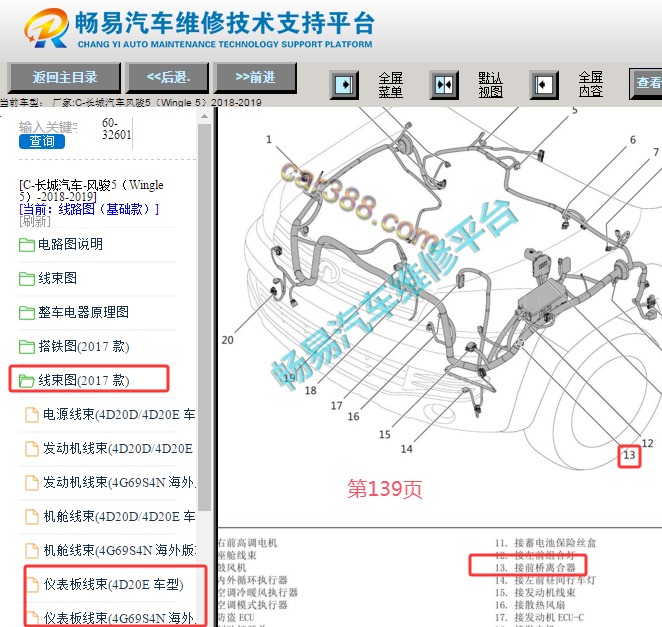Click the scroll-up arrow of sidebar scrollbar

pos(204,116)
